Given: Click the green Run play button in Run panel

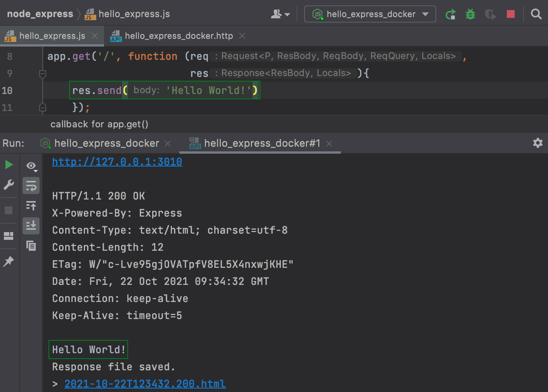Looking at the screenshot, I should point(9,165).
